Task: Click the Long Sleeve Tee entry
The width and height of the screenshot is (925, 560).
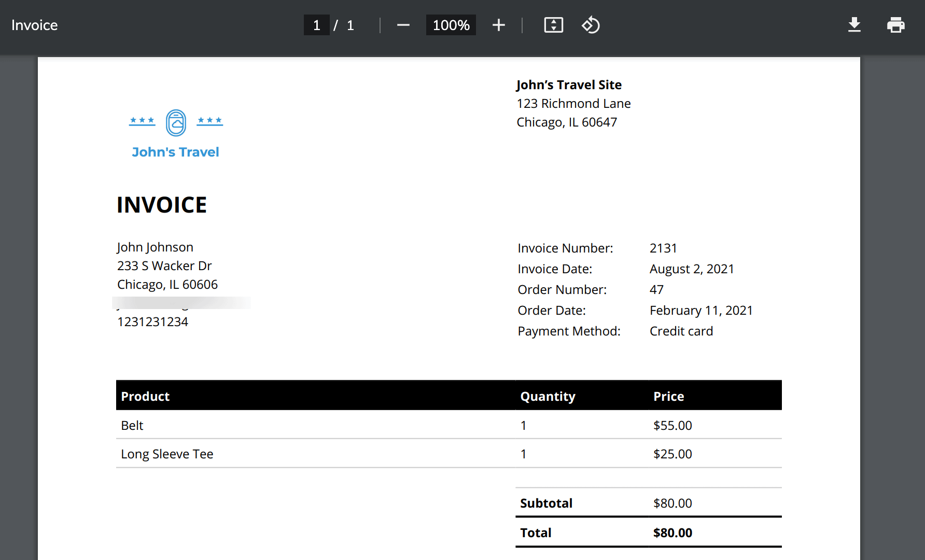Action: pyautogui.click(x=167, y=454)
